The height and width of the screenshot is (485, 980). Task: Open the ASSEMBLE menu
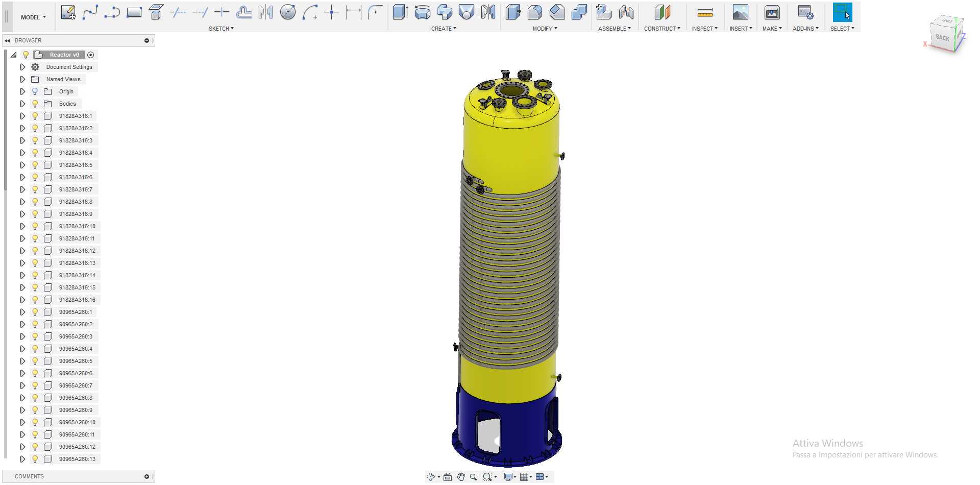tap(614, 29)
